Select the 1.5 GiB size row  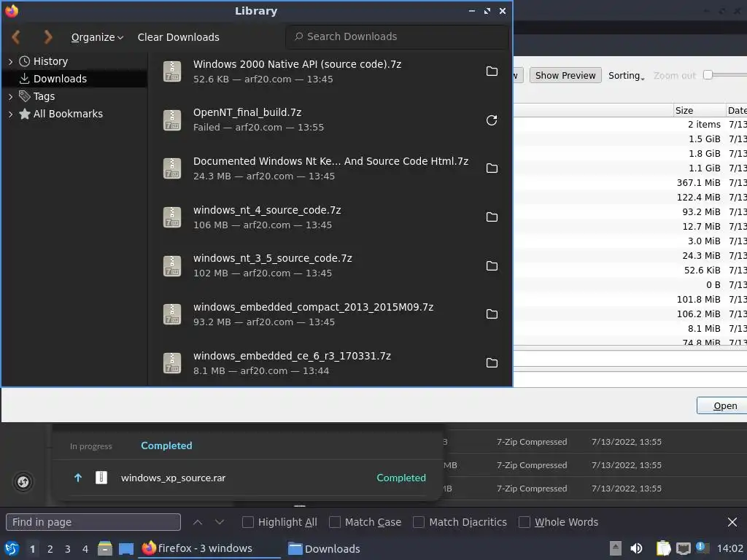[x=630, y=139]
